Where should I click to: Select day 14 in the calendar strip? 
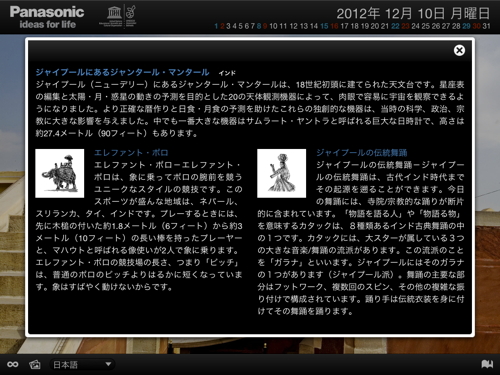(314, 26)
